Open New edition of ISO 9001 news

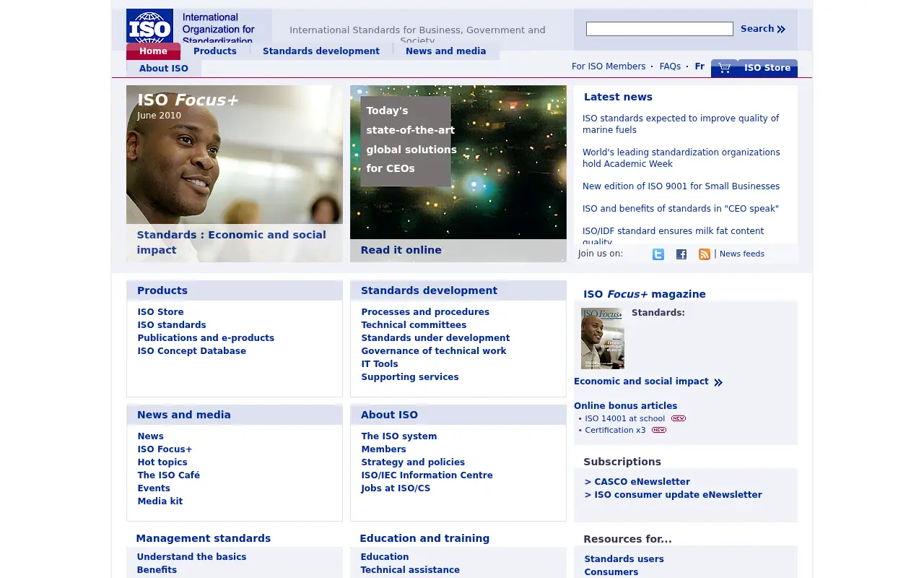click(x=681, y=186)
